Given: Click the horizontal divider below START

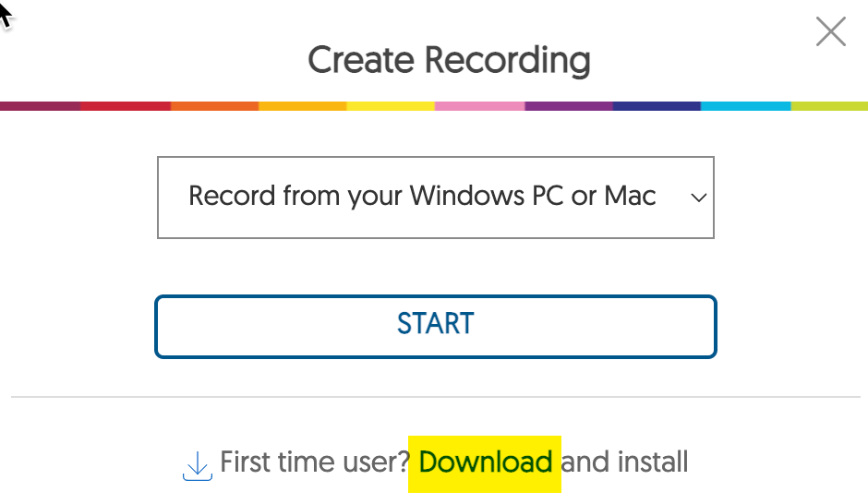Looking at the screenshot, I should coord(435,398).
